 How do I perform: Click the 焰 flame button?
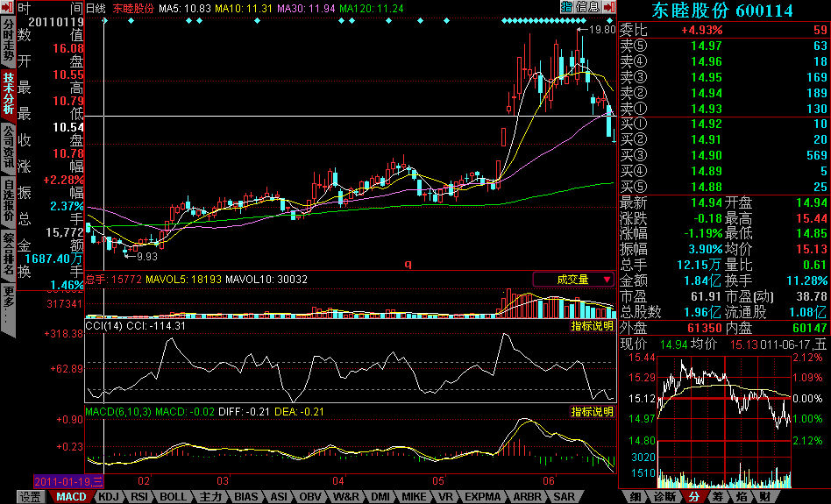click(x=741, y=497)
